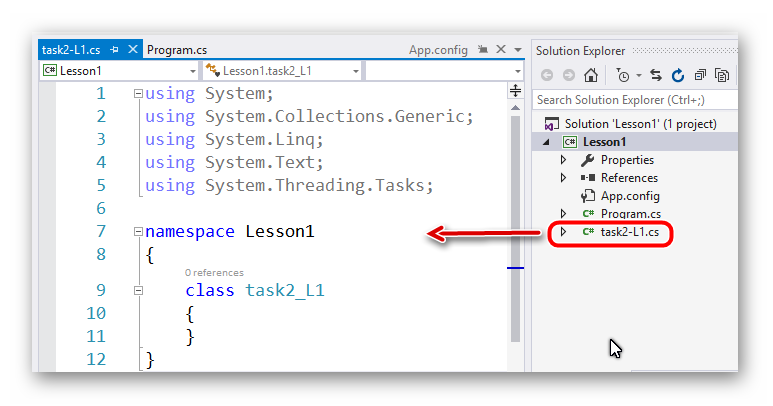Click the Refresh icon in Solution Explorer
This screenshot has width=773, height=406.
(678, 75)
